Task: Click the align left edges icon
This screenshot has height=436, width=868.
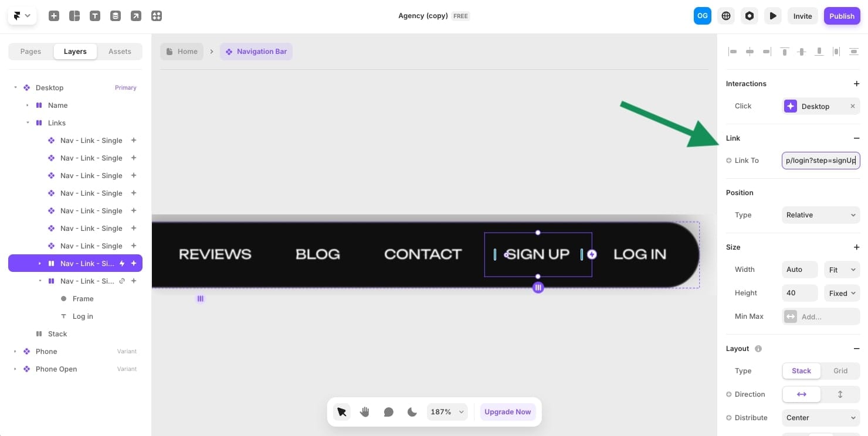Action: 733,52
